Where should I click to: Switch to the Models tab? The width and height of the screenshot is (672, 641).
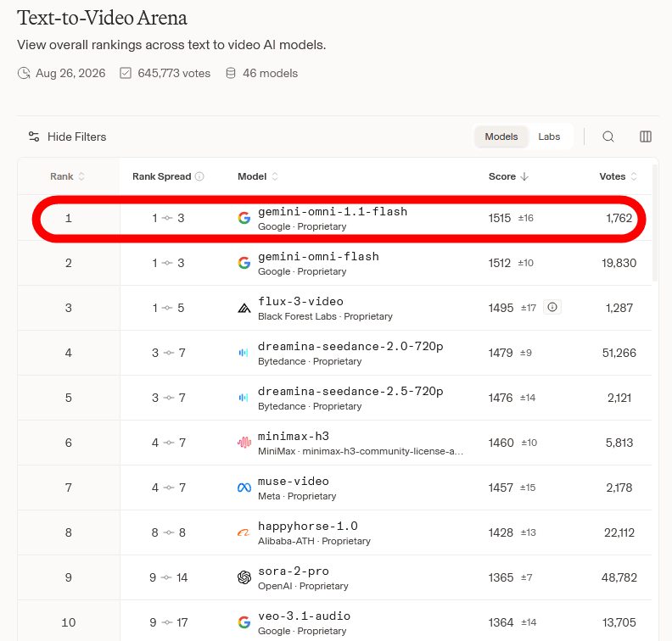click(501, 137)
